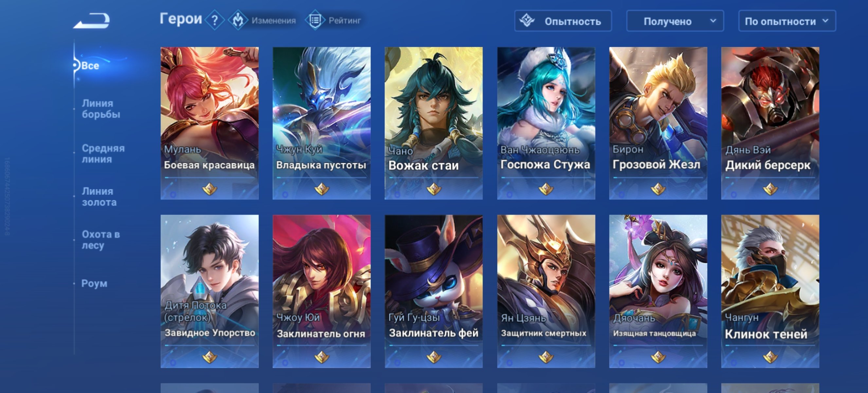Select the Линия золота filter
This screenshot has width=868, height=393.
pyautogui.click(x=99, y=196)
